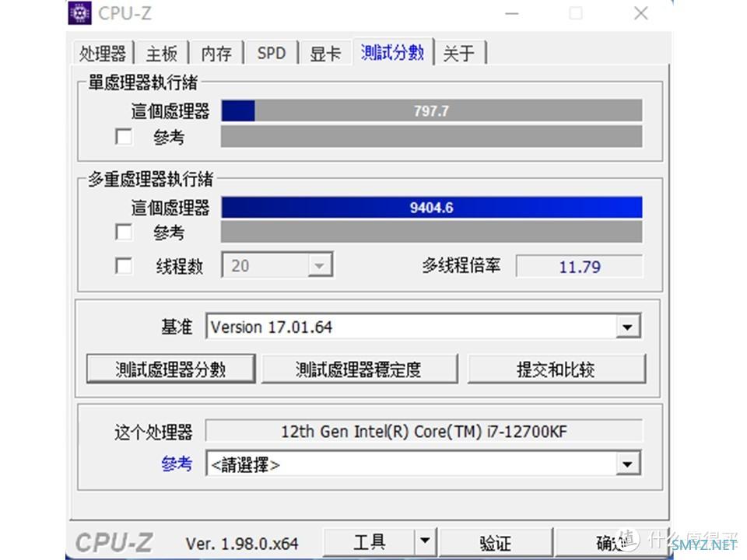This screenshot has width=747, height=560.
Task: Toggle the 线程数 checkbox
Action: coord(124,266)
